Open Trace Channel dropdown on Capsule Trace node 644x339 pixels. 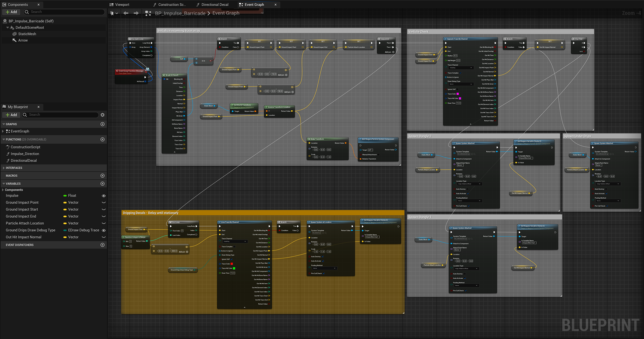[461, 68]
